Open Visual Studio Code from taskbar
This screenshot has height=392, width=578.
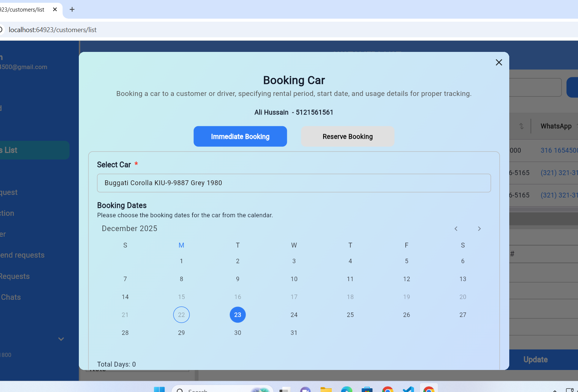click(408, 389)
